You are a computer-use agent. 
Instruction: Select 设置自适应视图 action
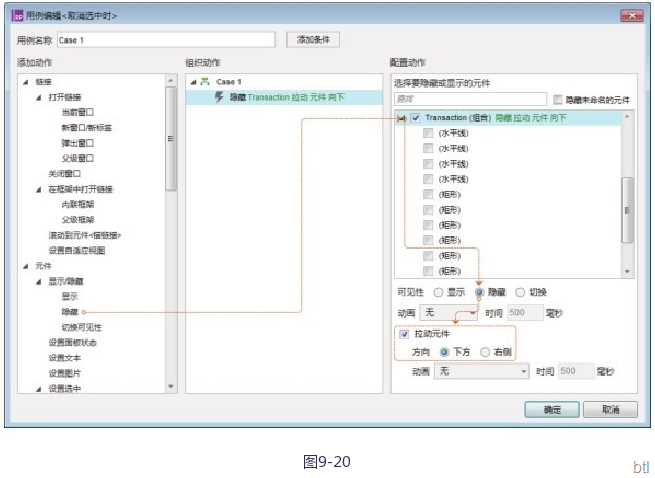point(77,250)
